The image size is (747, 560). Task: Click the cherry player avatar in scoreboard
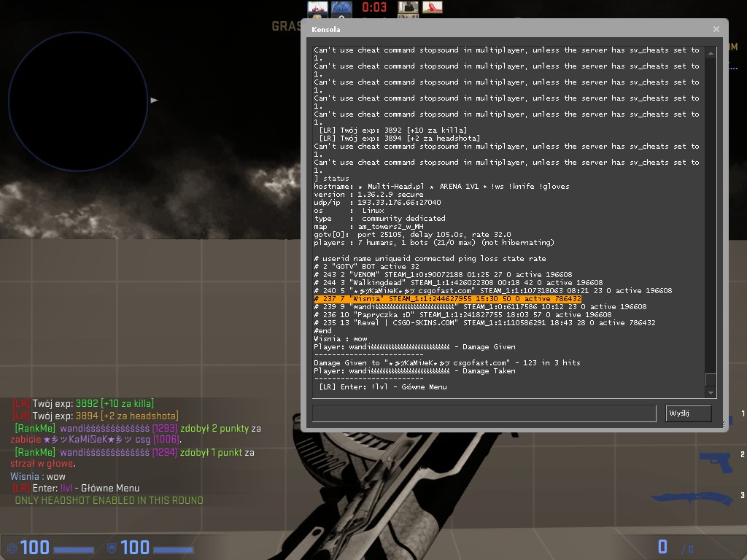(x=316, y=8)
